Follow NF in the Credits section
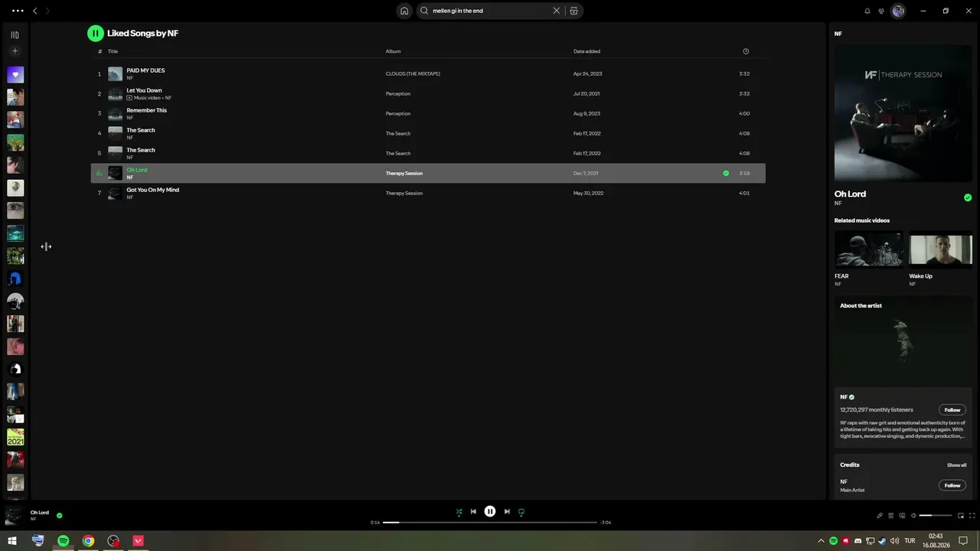 click(952, 485)
